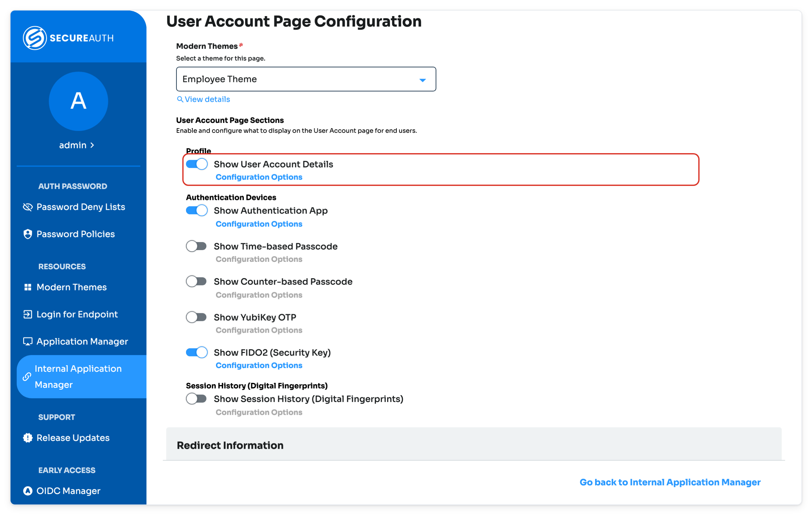This screenshot has height=515, width=812.
Task: Turn on Show YubiKey OTP switch
Action: point(197,317)
